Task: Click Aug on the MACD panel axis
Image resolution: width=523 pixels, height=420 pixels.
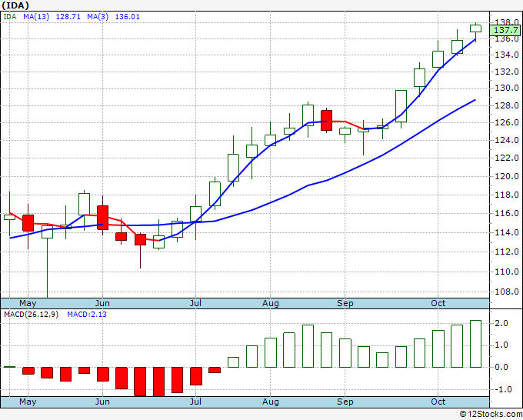Action: point(270,402)
